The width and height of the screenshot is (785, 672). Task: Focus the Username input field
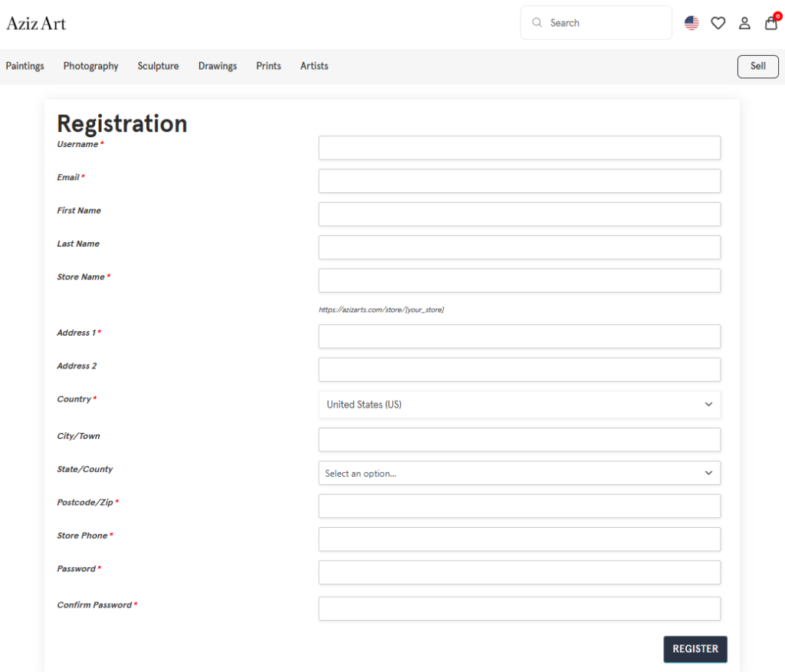point(519,148)
